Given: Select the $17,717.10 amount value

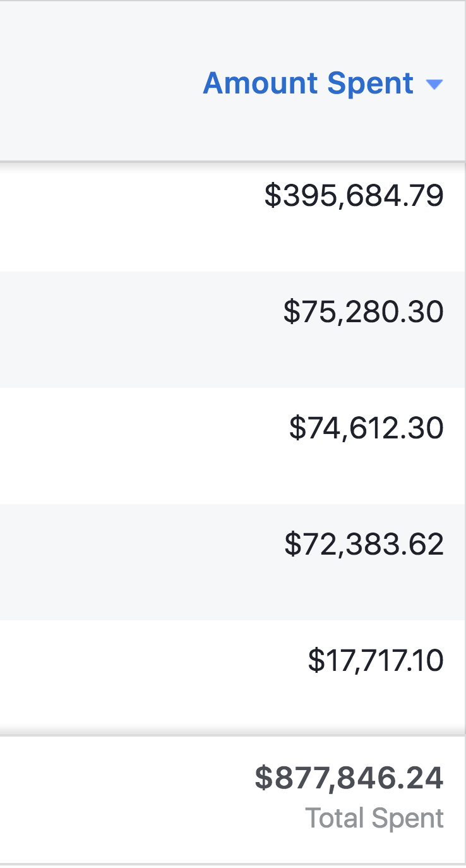Looking at the screenshot, I should 376,660.
